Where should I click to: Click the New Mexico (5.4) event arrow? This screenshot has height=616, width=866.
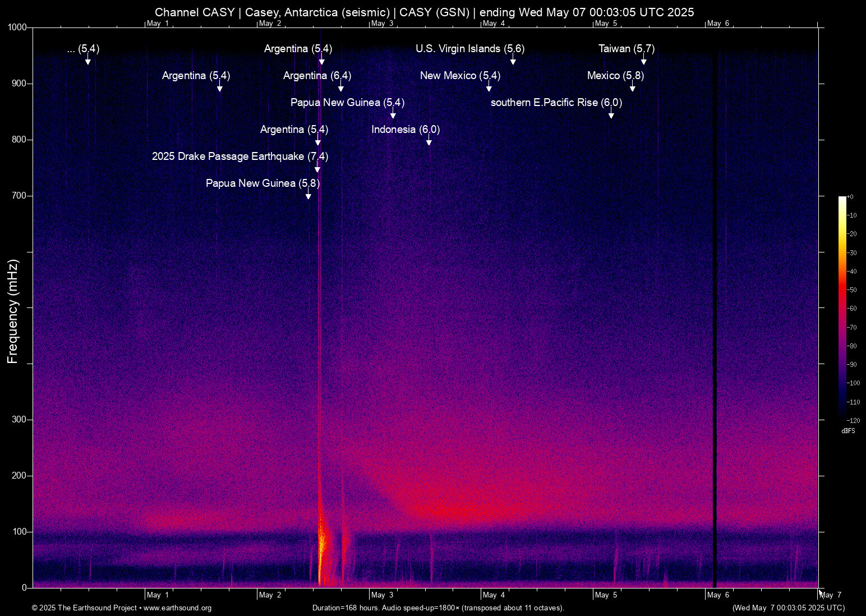[x=489, y=88]
